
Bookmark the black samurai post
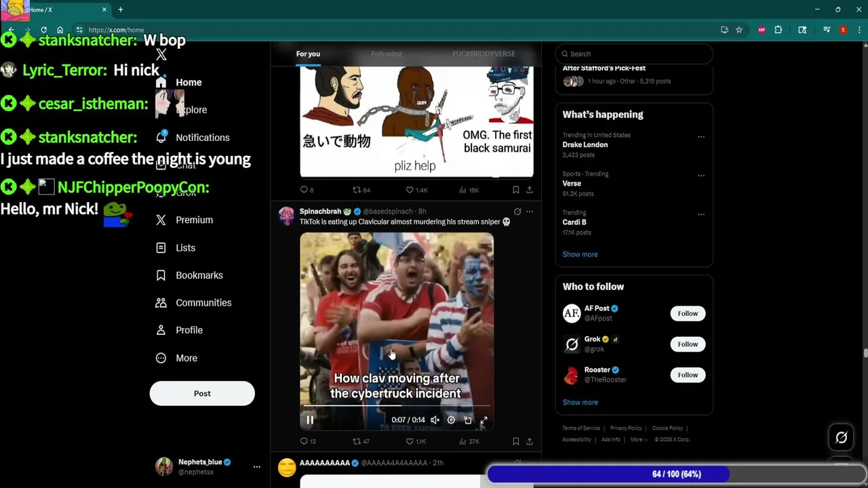click(515, 190)
